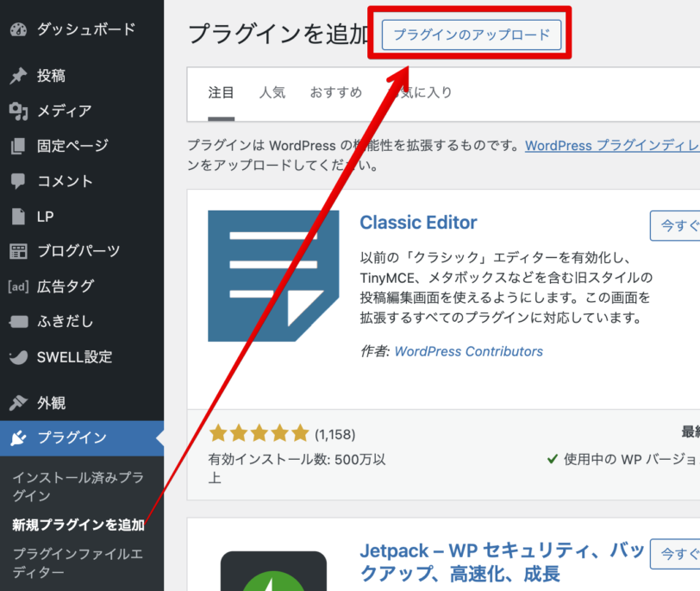
Task: Click the pushpin icon beside 投稿
Action: coord(18,76)
